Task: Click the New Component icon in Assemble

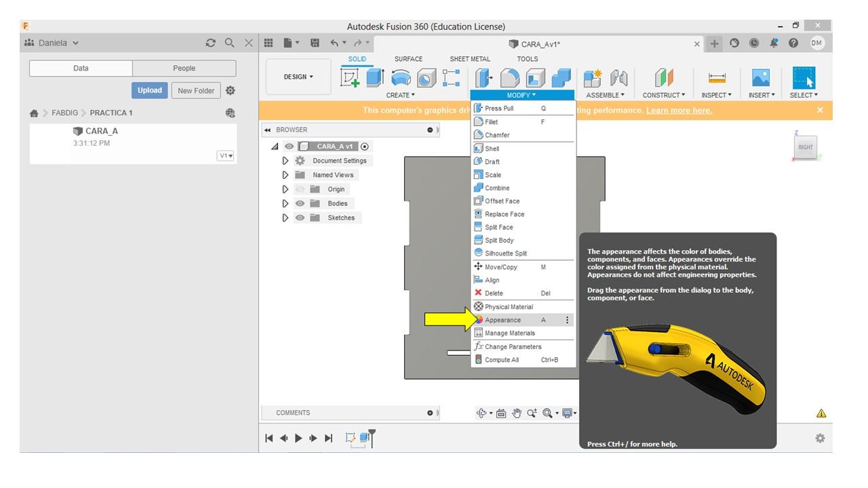Action: point(593,78)
